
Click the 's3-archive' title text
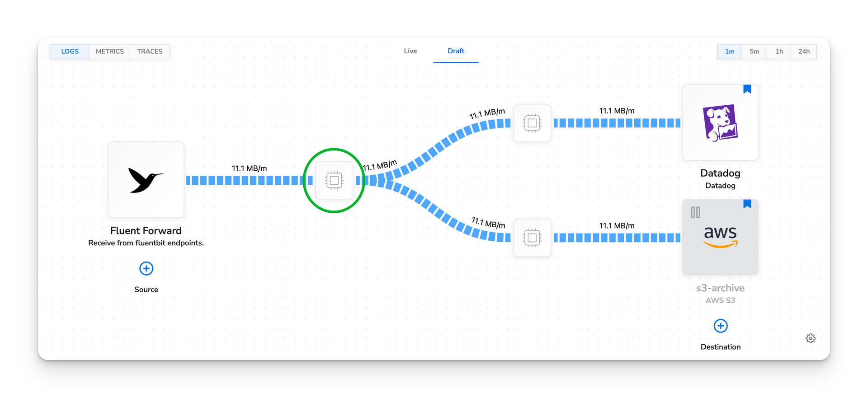coord(720,288)
